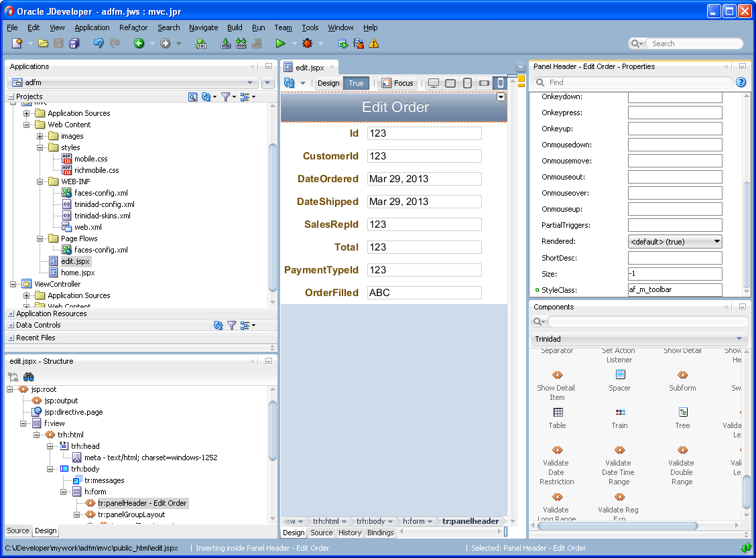Viewport: 756px width, 558px height.
Task: Open the SQL worksheet toolbar icon
Action: (201, 44)
